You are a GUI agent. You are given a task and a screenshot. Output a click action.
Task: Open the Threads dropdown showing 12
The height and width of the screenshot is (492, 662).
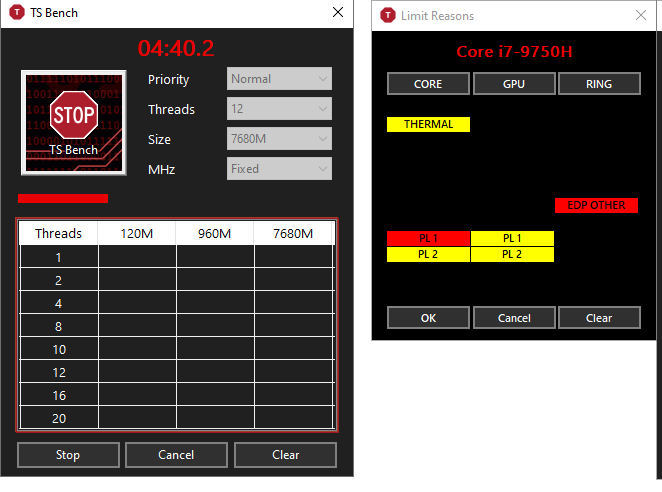click(x=279, y=109)
